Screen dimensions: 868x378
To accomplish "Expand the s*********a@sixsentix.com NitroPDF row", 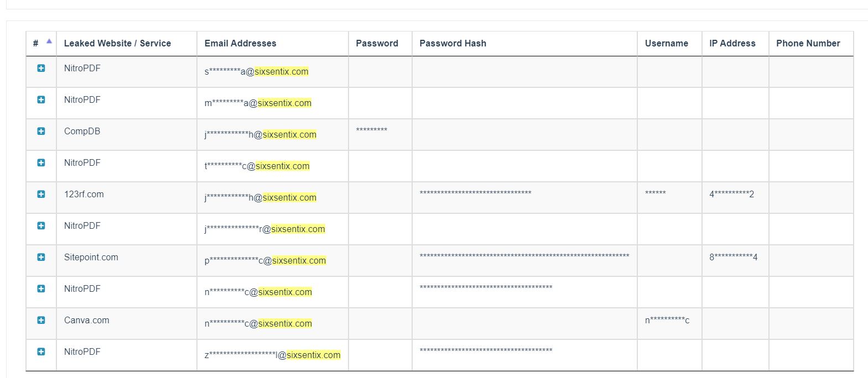I will point(41,68).
